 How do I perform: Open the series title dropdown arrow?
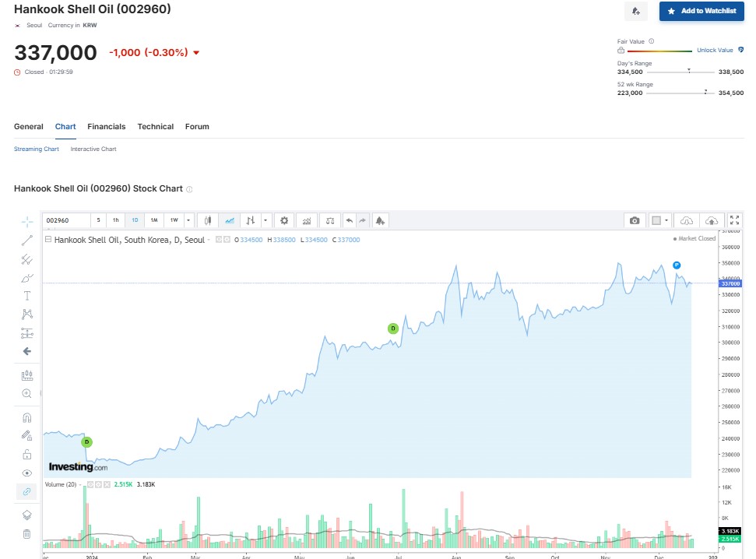(209, 240)
